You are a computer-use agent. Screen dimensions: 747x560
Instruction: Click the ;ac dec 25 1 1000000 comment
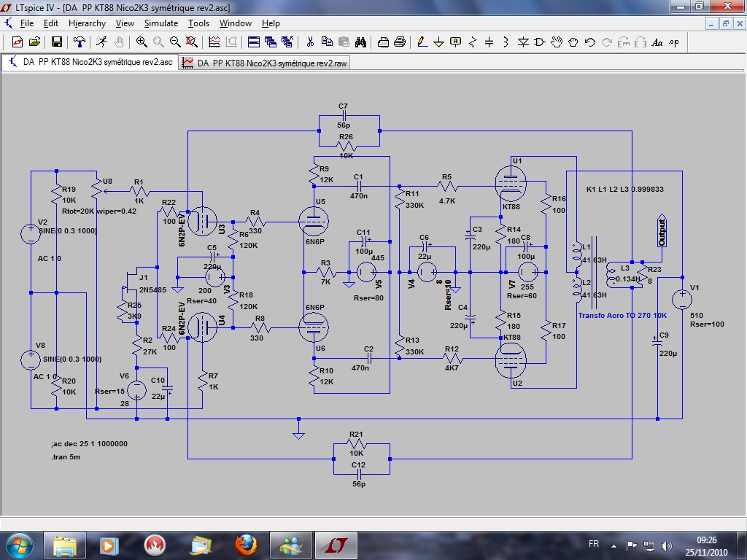click(89, 444)
